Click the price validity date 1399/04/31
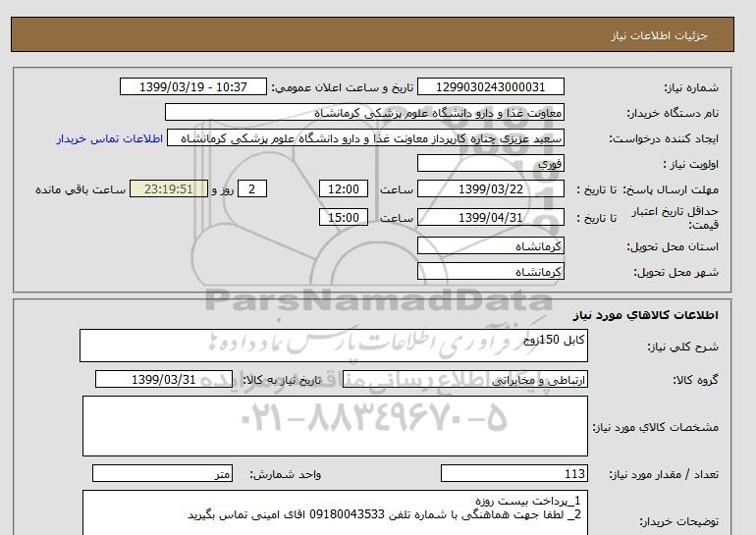Screen dimensions: 756x535 click(490, 217)
